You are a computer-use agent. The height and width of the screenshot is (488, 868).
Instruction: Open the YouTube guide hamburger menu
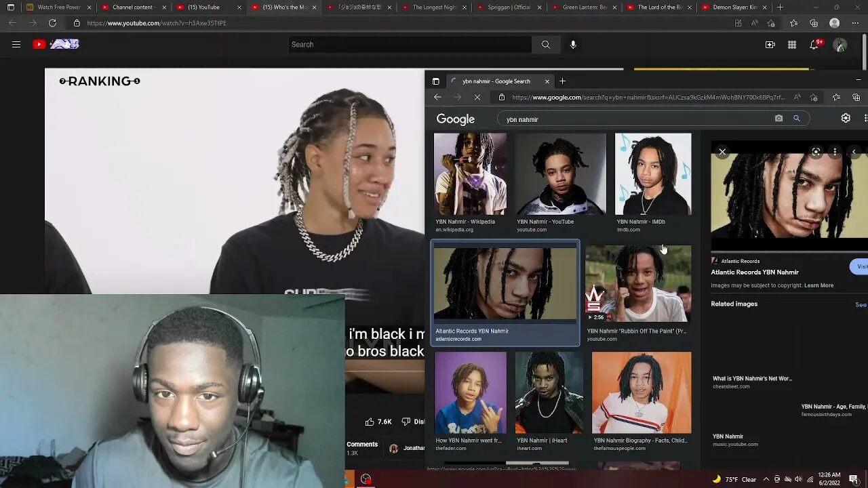16,45
